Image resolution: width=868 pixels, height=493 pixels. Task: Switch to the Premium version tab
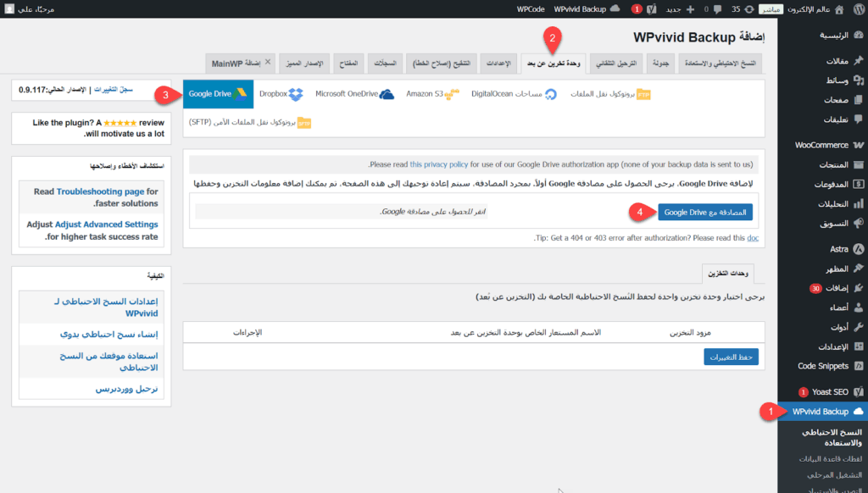pyautogui.click(x=304, y=64)
